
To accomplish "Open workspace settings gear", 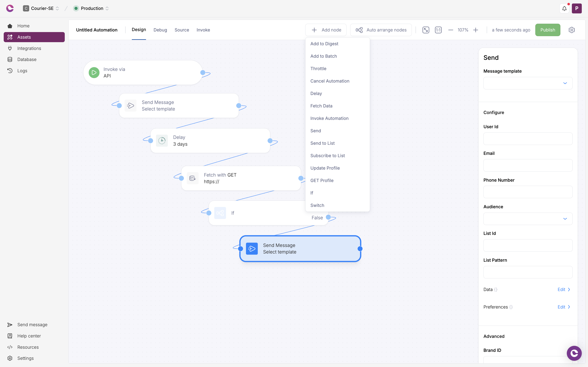I will pos(571,30).
